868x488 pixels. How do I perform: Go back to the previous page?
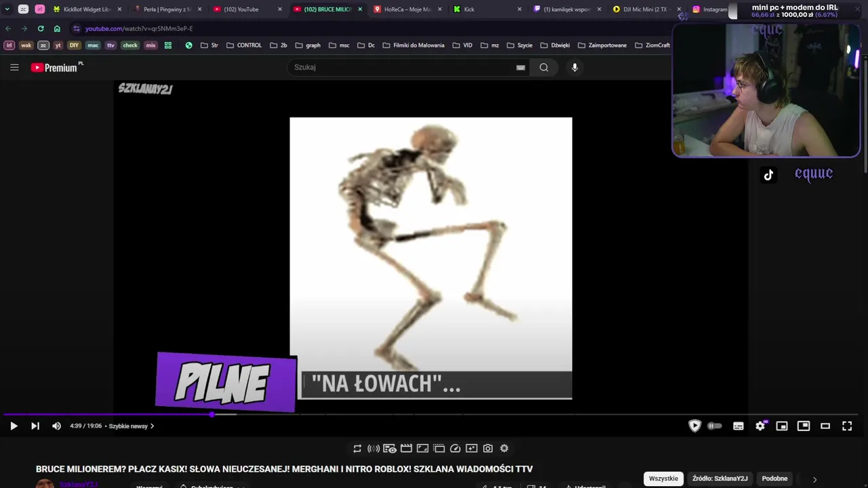pos(8,28)
